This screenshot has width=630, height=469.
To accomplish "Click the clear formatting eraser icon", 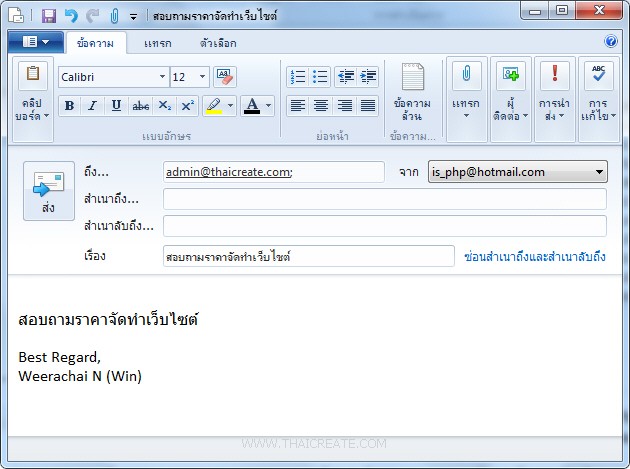I will point(225,77).
